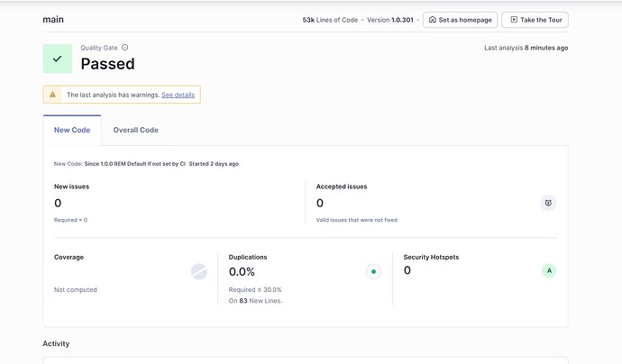622x364 pixels.
Task: Click the 83 New Lines link
Action: (x=242, y=300)
